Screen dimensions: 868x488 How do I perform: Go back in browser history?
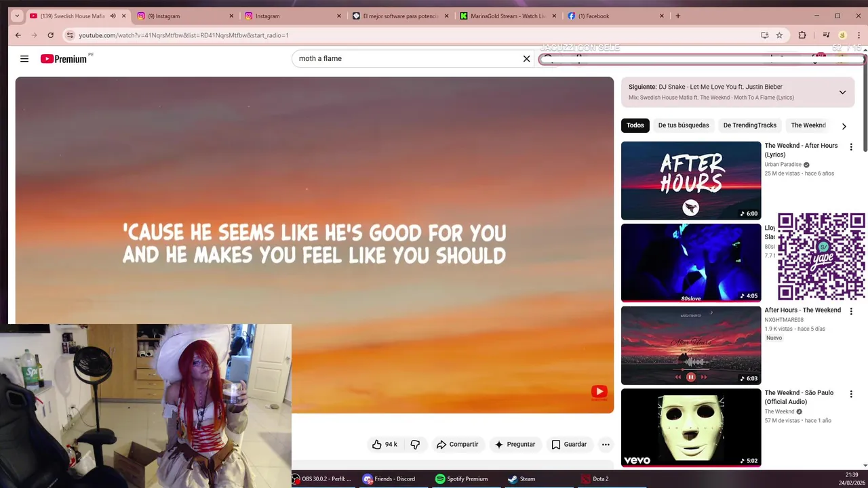18,35
